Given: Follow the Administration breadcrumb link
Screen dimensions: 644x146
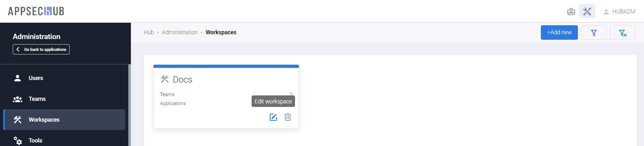Looking at the screenshot, I should pyautogui.click(x=179, y=32).
